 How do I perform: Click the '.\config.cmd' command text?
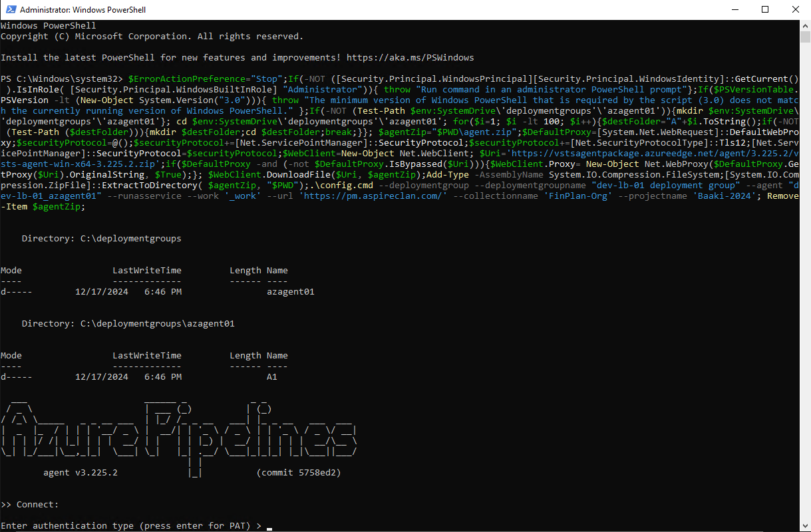[x=341, y=186]
